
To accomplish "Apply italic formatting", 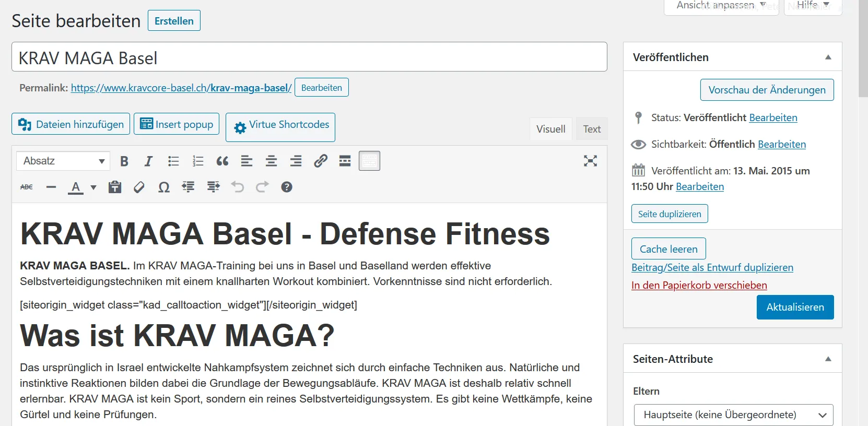I will pyautogui.click(x=148, y=161).
